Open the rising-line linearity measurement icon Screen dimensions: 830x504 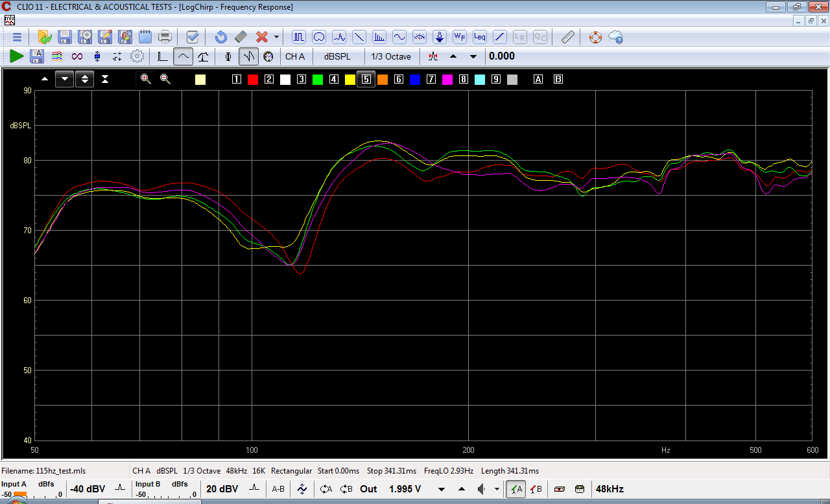(x=500, y=37)
